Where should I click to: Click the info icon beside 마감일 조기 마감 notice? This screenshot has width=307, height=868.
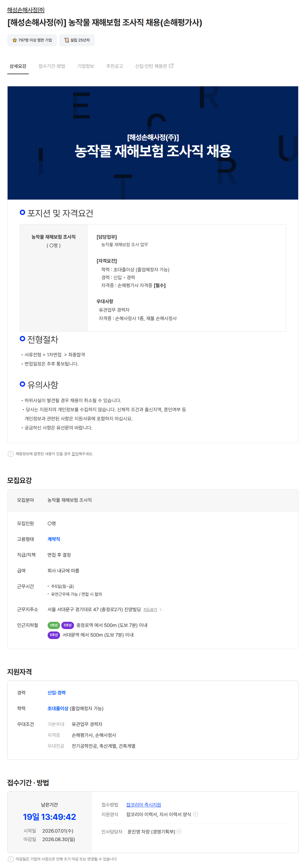pyautogui.click(x=10, y=859)
